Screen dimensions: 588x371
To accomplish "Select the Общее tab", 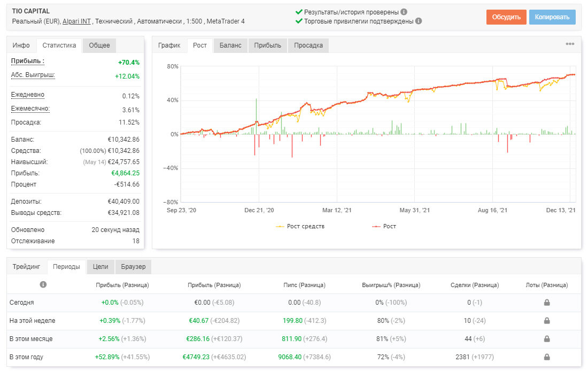I will click(x=99, y=45).
